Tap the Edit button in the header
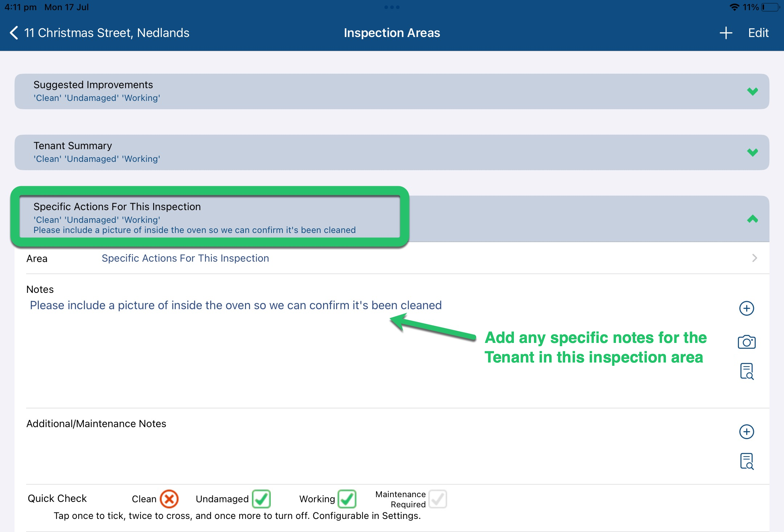 [x=758, y=33]
